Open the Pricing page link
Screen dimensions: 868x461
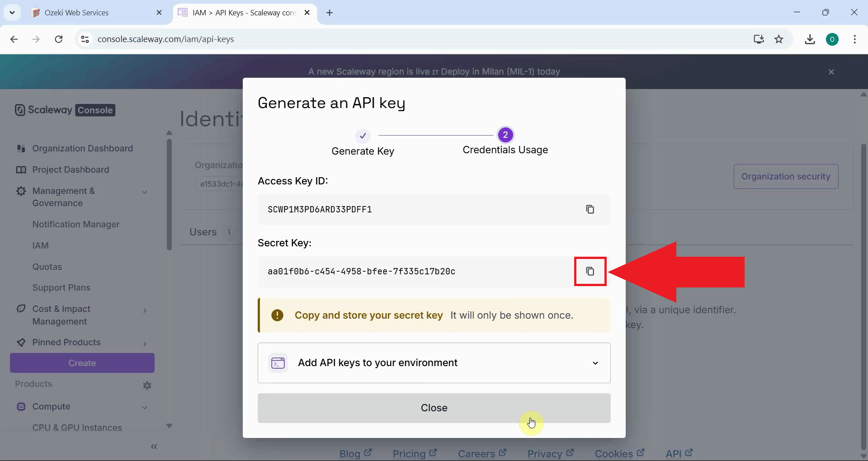pos(409,454)
